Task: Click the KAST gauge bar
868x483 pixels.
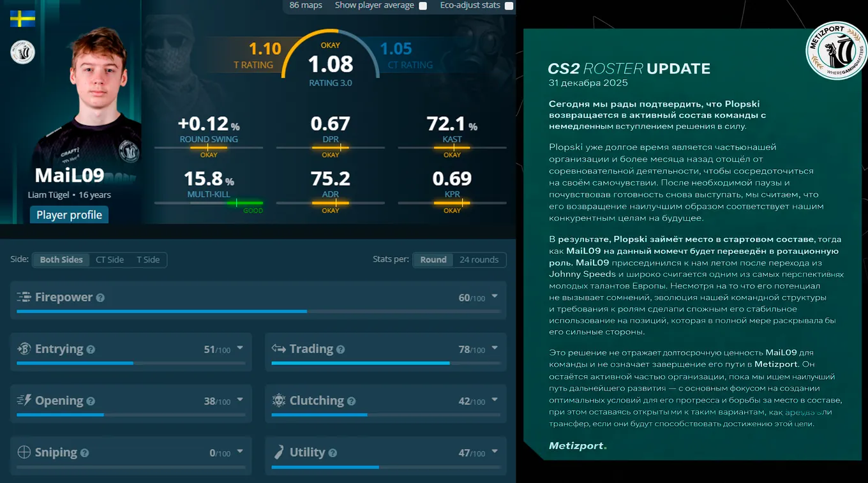Action: pos(452,148)
